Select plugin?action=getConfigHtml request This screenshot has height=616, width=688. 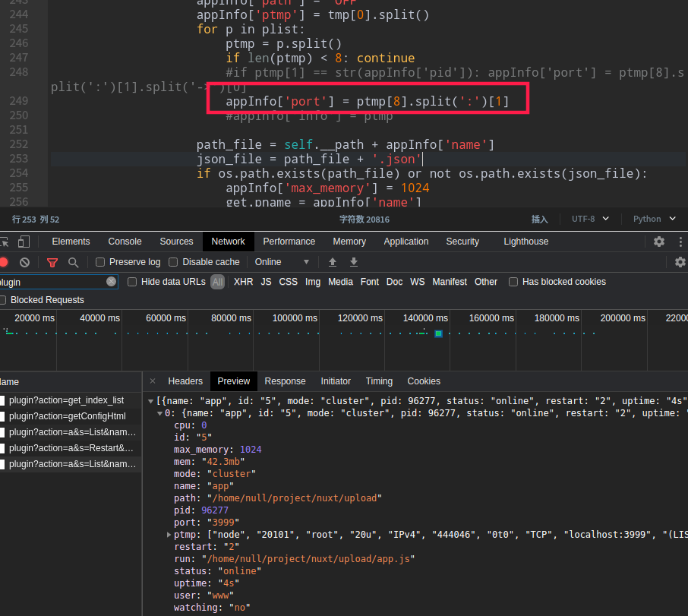coord(67,416)
